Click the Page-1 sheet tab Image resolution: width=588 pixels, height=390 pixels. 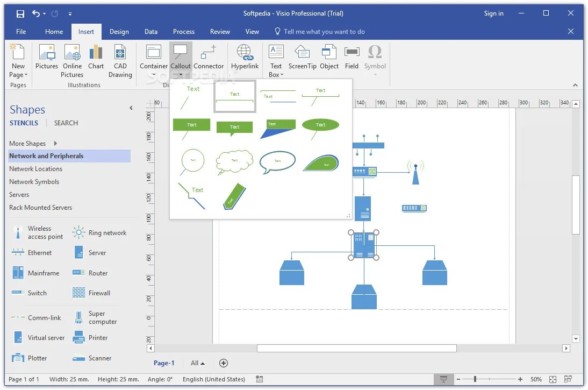pos(164,363)
